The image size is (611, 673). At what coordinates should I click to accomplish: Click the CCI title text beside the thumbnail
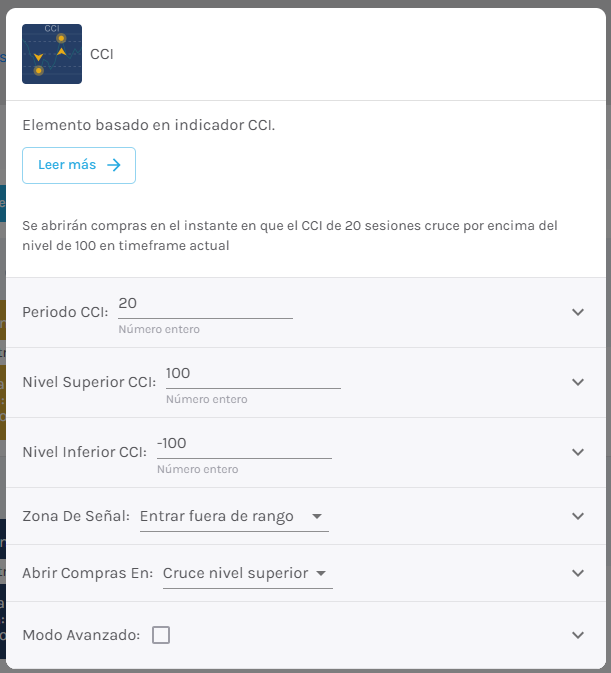[x=102, y=55]
